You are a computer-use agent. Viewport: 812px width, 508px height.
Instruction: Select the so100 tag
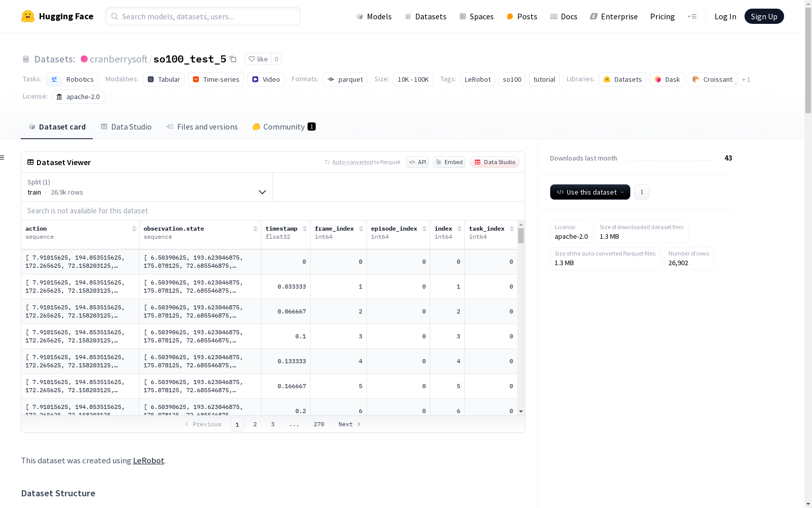click(512, 79)
